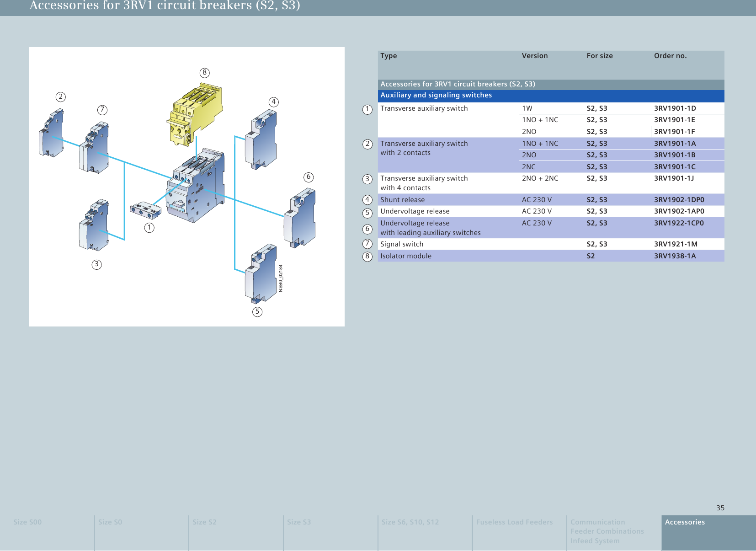Click table marker 1 beside Transverse auxiliary switch
The image size is (756, 551).
(x=367, y=109)
